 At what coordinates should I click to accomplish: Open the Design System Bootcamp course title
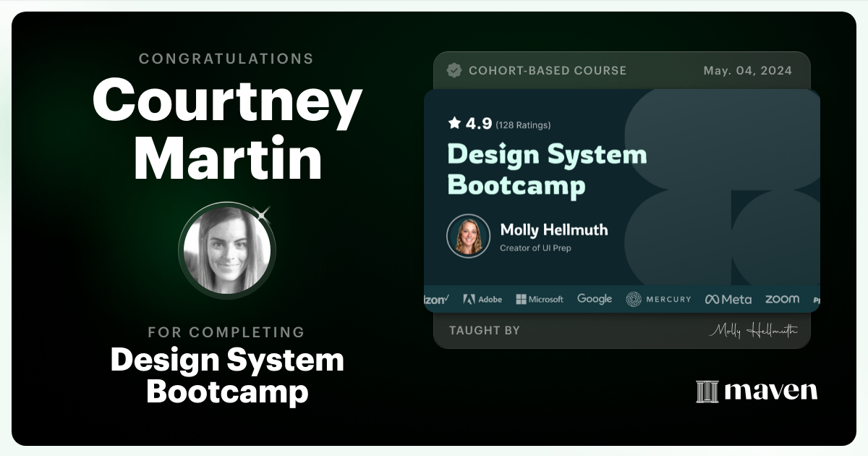click(548, 168)
